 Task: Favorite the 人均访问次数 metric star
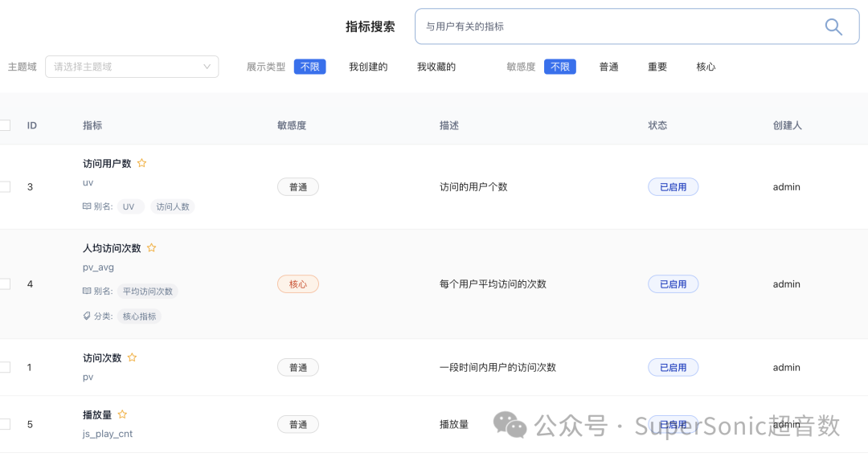(151, 248)
